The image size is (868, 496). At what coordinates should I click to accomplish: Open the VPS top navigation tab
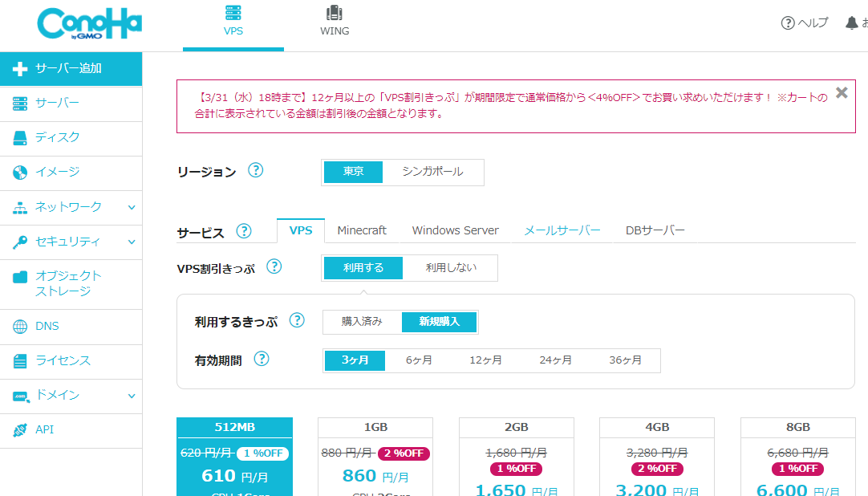tap(233, 26)
